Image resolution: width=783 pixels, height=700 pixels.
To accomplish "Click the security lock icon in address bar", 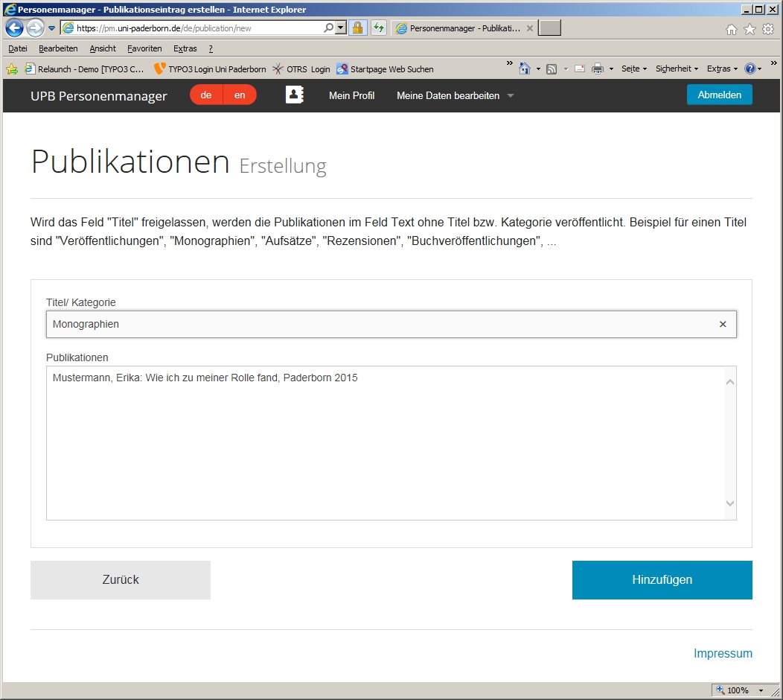I will pos(357,28).
